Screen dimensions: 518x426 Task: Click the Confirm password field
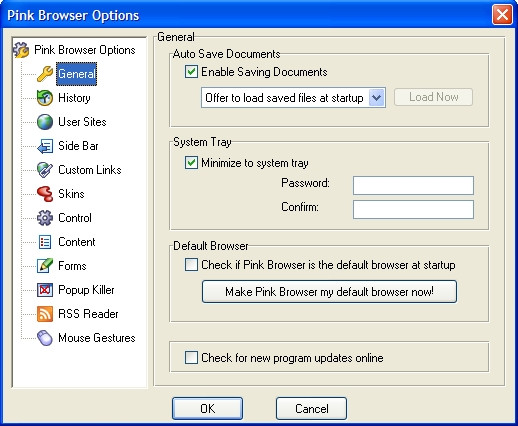click(413, 209)
